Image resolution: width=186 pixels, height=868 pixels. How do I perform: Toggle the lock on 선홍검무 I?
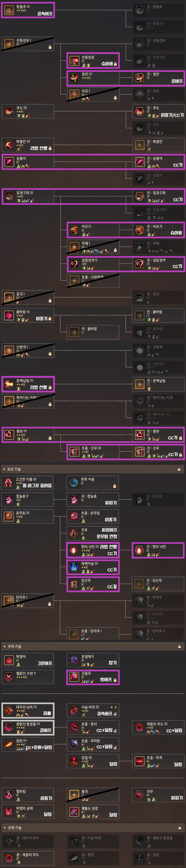coord(50,48)
